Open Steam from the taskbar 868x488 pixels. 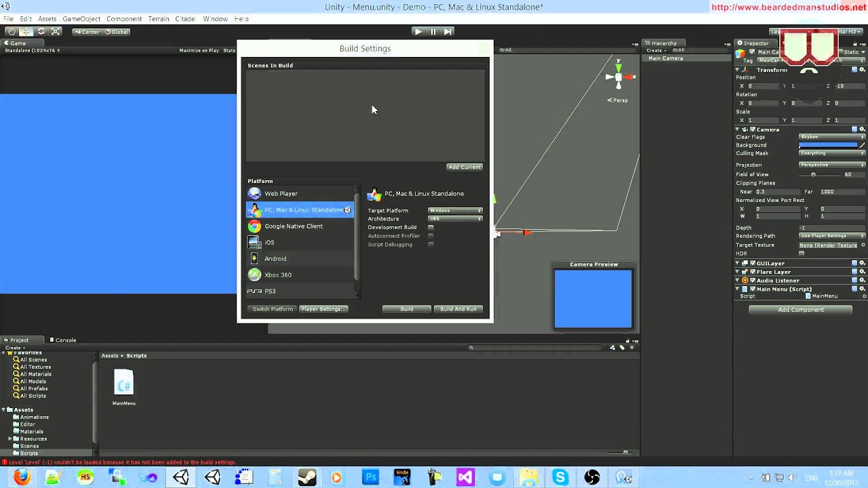pos(307,477)
